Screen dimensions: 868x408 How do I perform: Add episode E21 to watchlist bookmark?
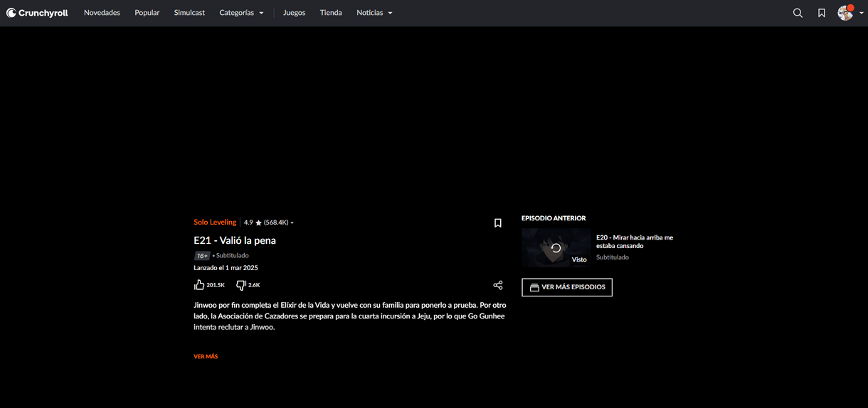[x=498, y=223]
